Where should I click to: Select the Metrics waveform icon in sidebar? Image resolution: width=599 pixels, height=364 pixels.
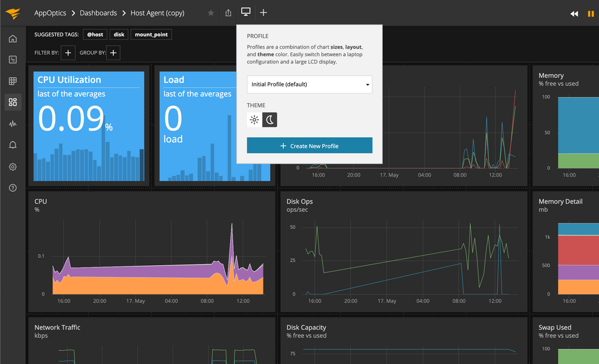click(13, 123)
